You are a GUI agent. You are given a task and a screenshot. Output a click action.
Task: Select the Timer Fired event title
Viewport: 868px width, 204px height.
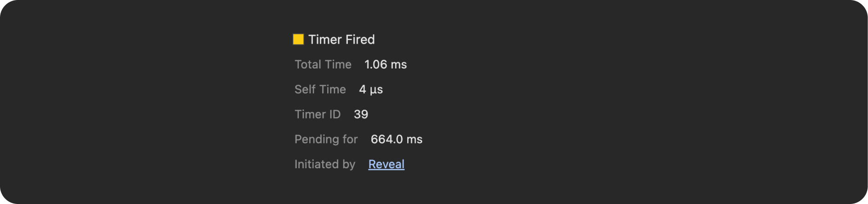pos(341,40)
